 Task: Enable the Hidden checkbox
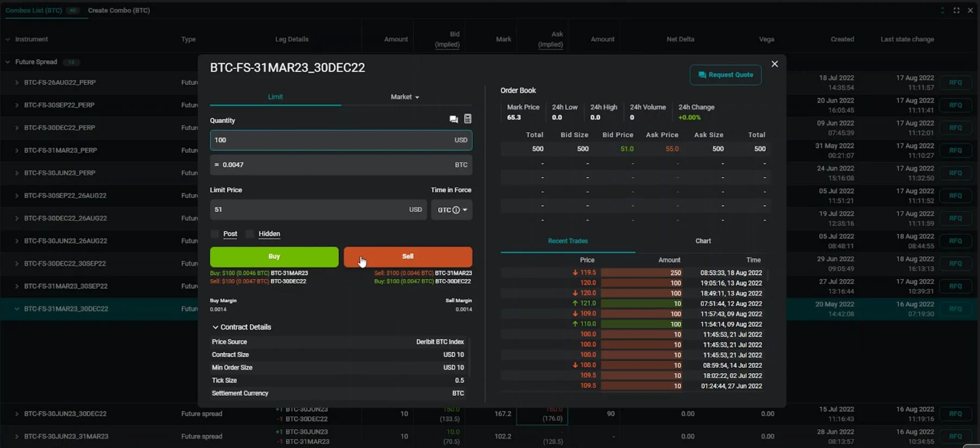pyautogui.click(x=250, y=234)
